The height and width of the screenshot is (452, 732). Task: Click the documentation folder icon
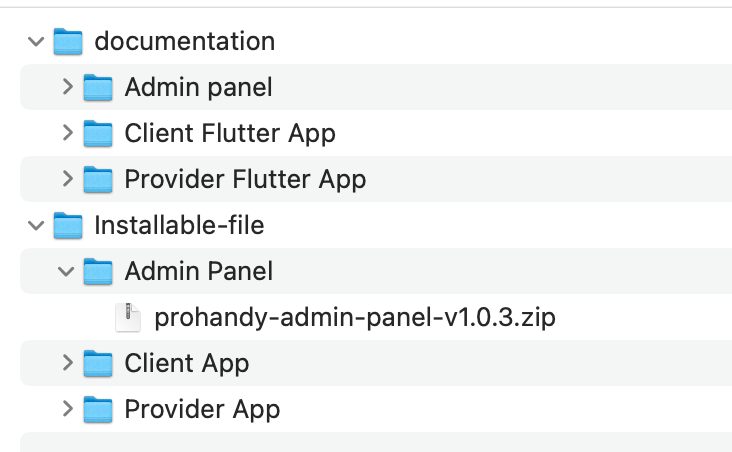click(68, 42)
